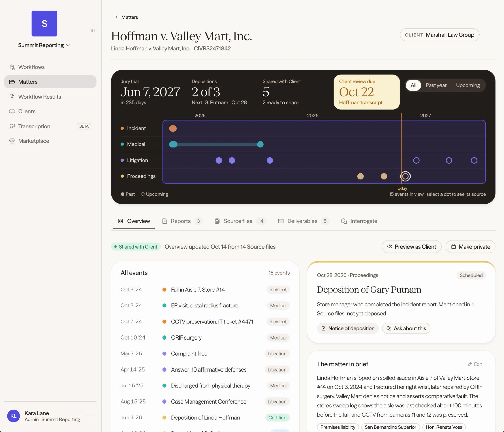Click the Marshall Law Group client chip
The image size is (504, 432).
pos(439,35)
